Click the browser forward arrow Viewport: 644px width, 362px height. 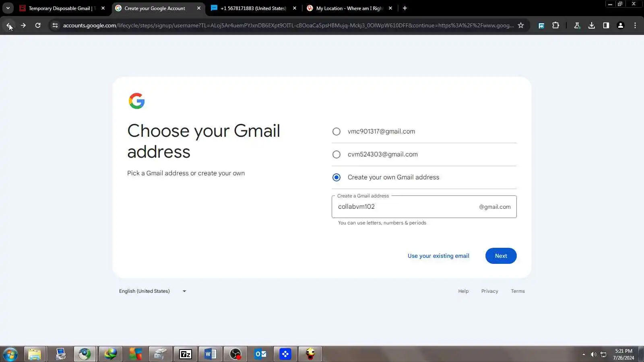(23, 25)
